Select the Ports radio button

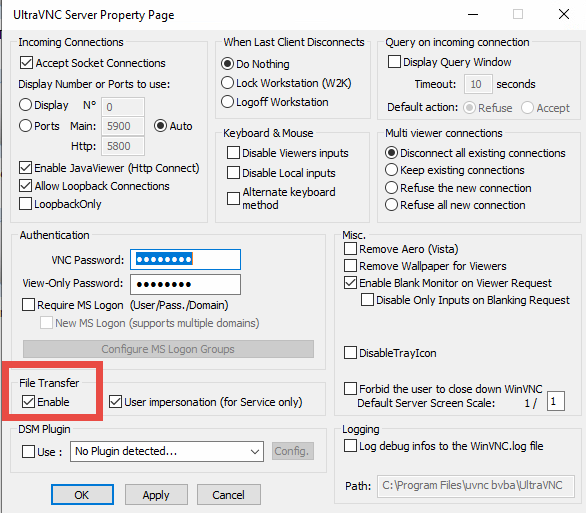[25, 126]
